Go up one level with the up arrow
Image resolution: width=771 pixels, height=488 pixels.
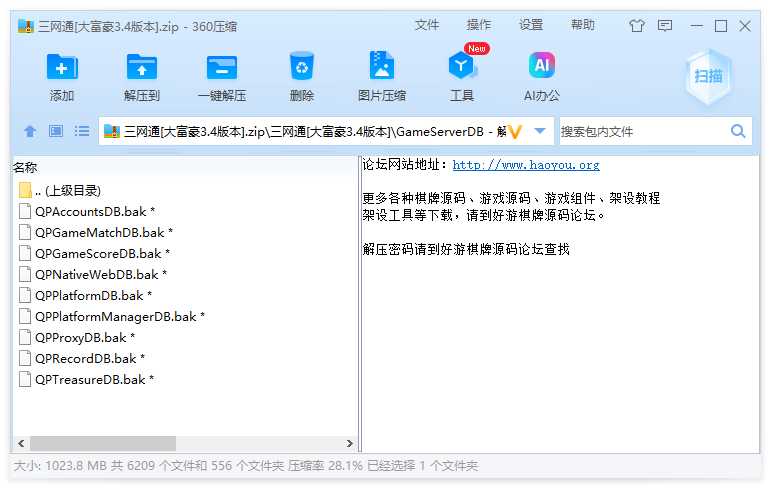[30, 131]
